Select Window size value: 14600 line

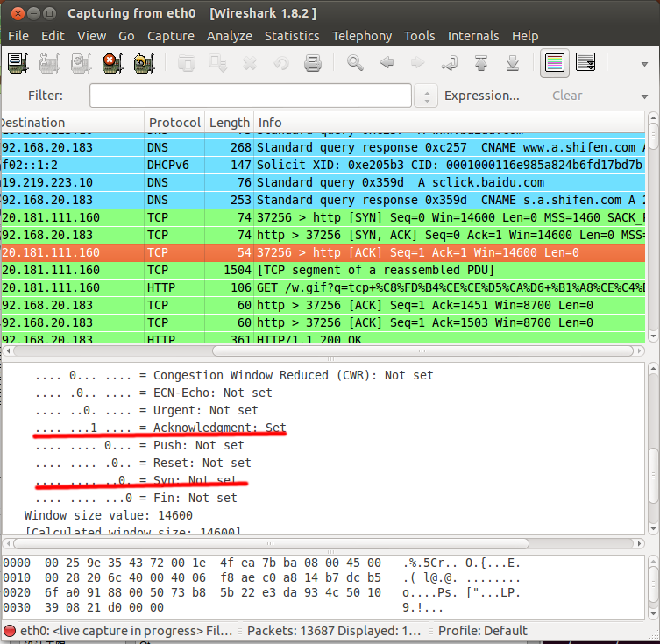(x=108, y=515)
